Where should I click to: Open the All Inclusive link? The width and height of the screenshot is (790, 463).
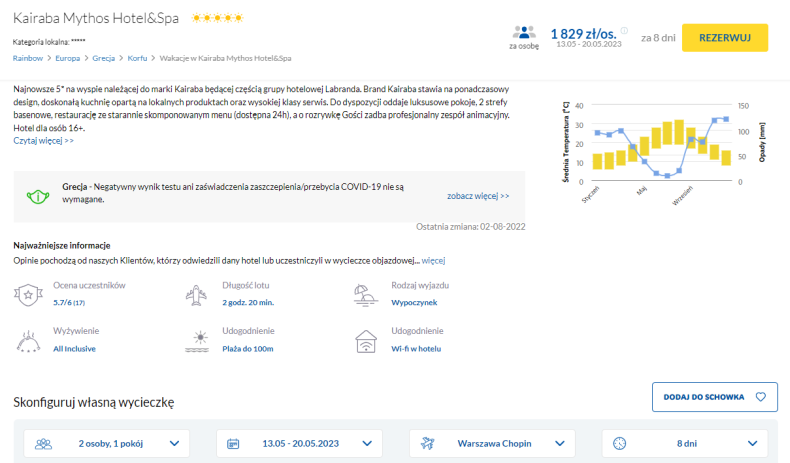[x=75, y=349]
